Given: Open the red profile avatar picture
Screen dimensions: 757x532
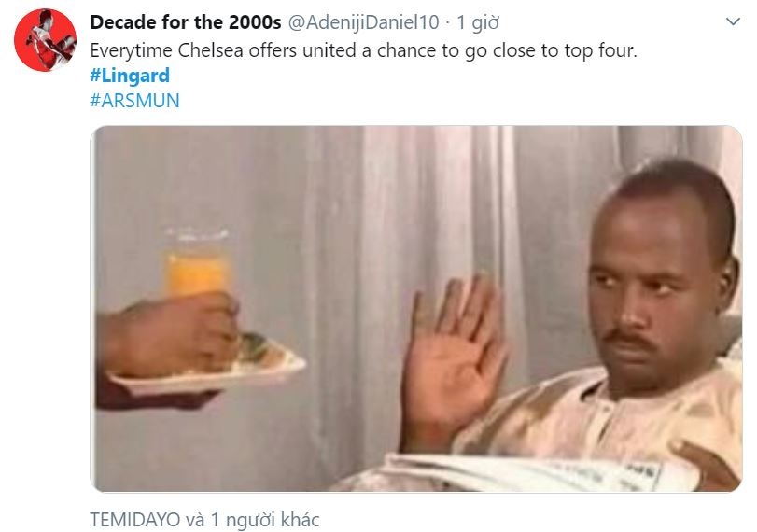Looking at the screenshot, I should (45, 40).
